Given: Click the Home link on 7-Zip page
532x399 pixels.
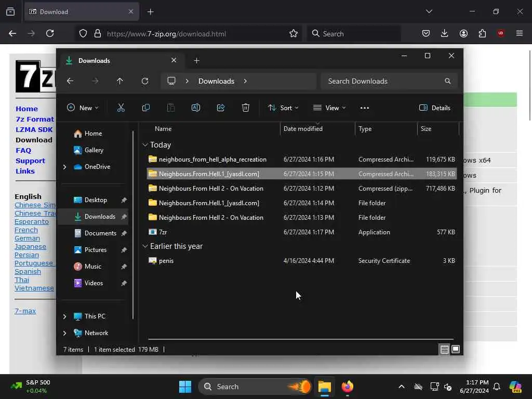Looking at the screenshot, I should coord(26,109).
